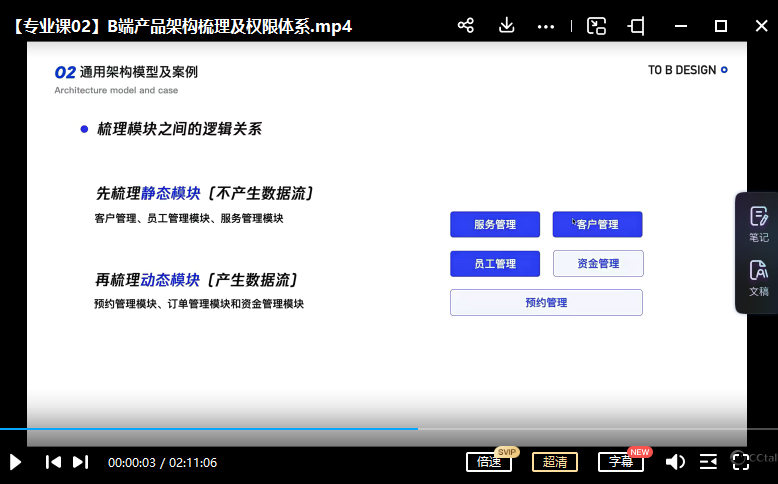This screenshot has width=778, height=484.
Task: Open the 笔记 notes panel
Action: (x=758, y=224)
